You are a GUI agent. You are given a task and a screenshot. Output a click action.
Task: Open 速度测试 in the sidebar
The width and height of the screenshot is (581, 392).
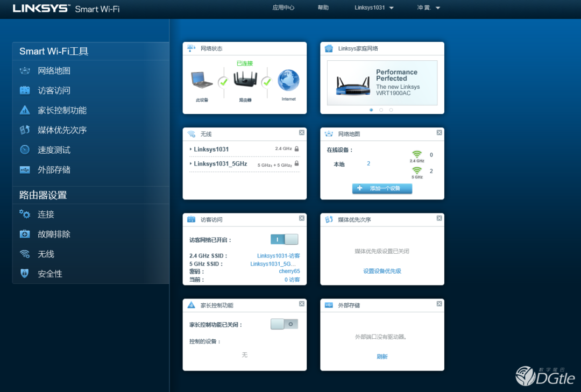tap(54, 150)
